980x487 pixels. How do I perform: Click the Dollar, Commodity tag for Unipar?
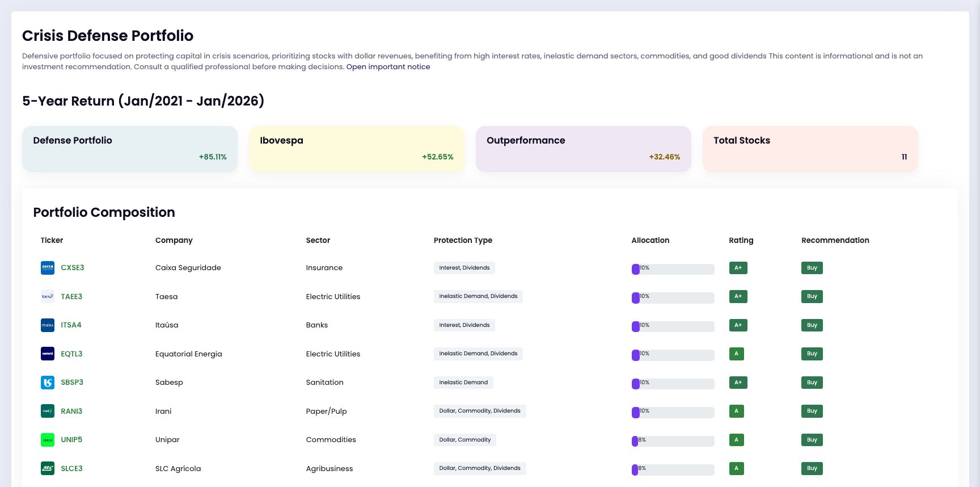click(x=465, y=440)
